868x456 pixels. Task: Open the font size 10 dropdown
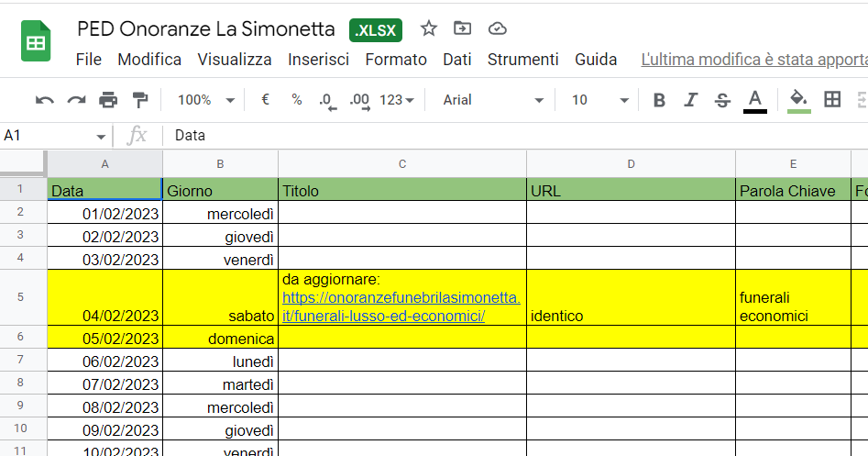point(600,100)
